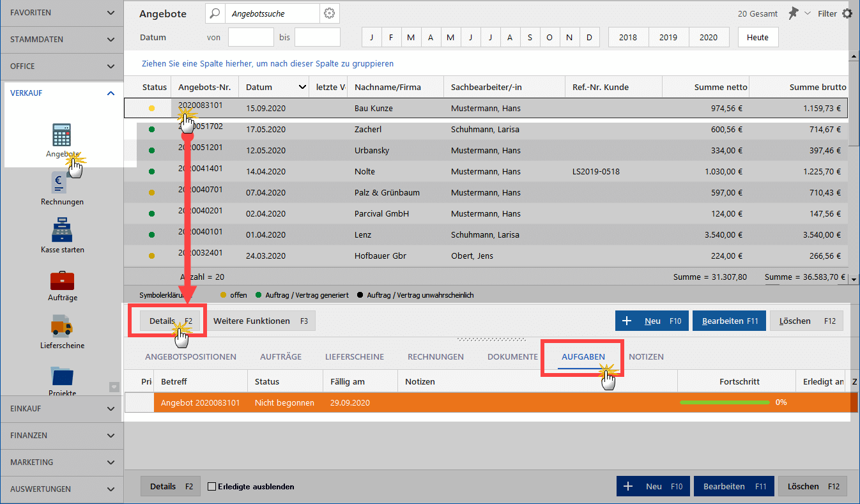This screenshot has height=504, width=860.
Task: Click the Datum von input field
Action: [251, 37]
